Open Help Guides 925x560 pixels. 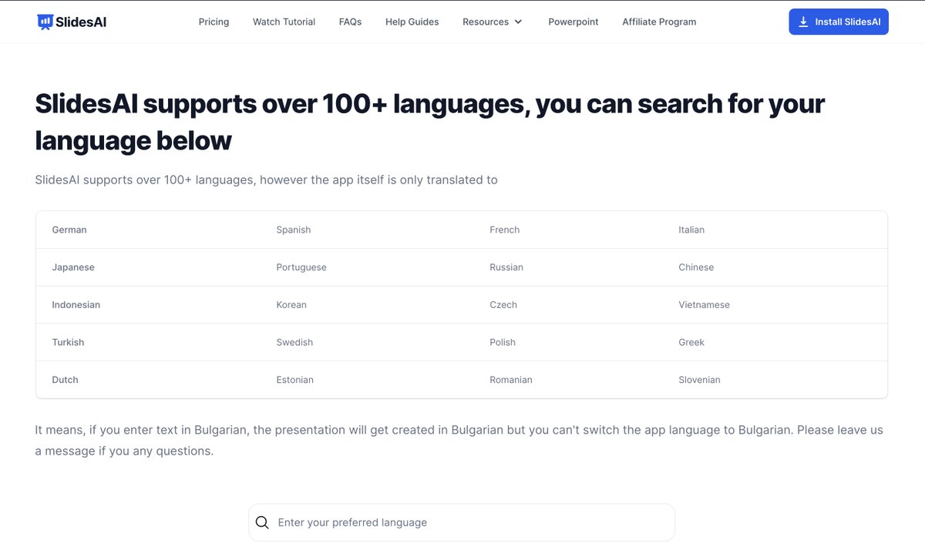point(412,22)
